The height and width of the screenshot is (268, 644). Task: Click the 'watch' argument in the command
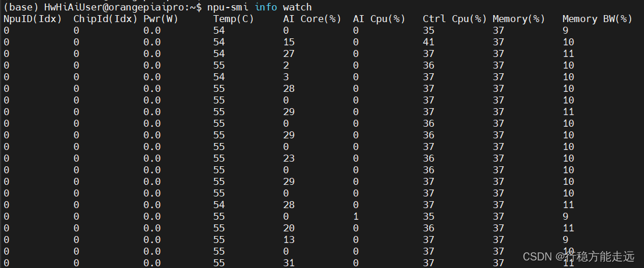point(298,7)
